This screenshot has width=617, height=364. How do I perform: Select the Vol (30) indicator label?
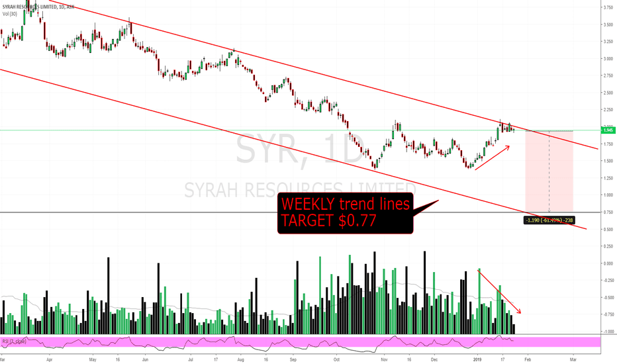tap(10, 14)
